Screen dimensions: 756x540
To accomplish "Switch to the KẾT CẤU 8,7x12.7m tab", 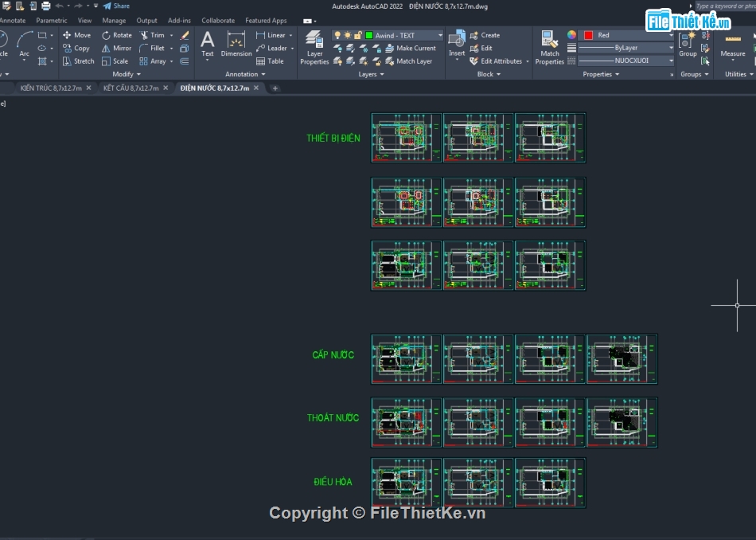I will 131,88.
